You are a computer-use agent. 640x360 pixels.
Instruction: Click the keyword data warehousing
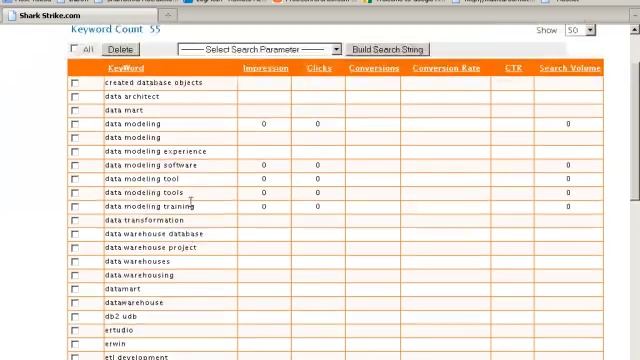[x=140, y=276]
